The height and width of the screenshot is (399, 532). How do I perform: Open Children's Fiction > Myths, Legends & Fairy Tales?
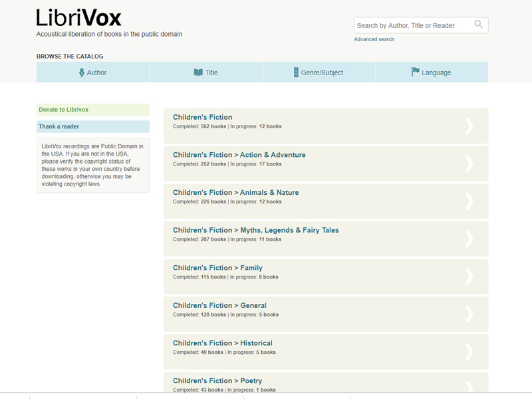point(256,230)
